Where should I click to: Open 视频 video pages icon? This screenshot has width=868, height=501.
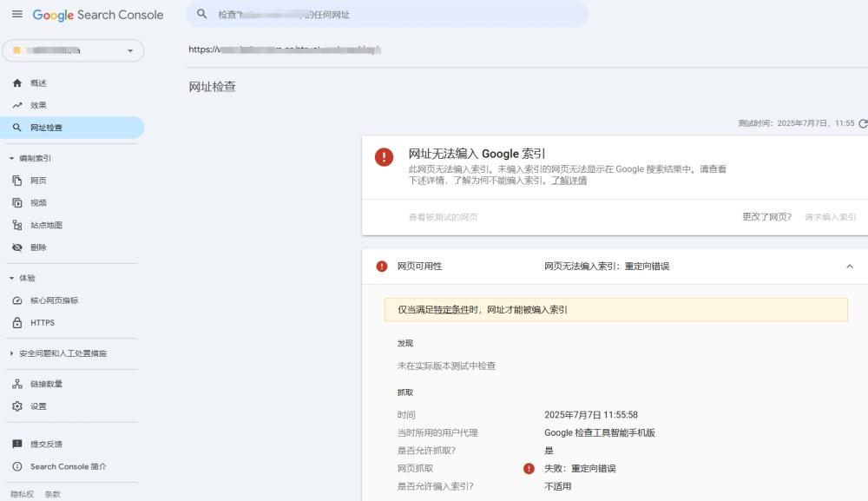[17, 202]
